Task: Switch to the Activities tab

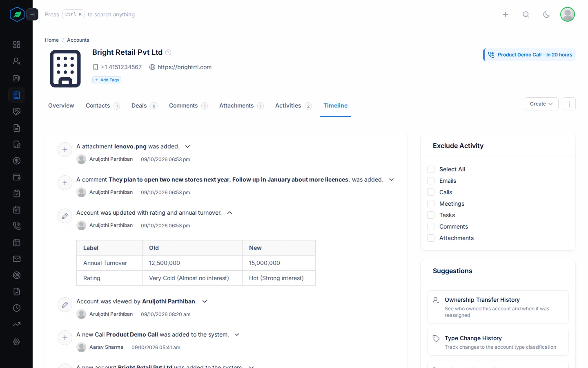Action: (293, 105)
